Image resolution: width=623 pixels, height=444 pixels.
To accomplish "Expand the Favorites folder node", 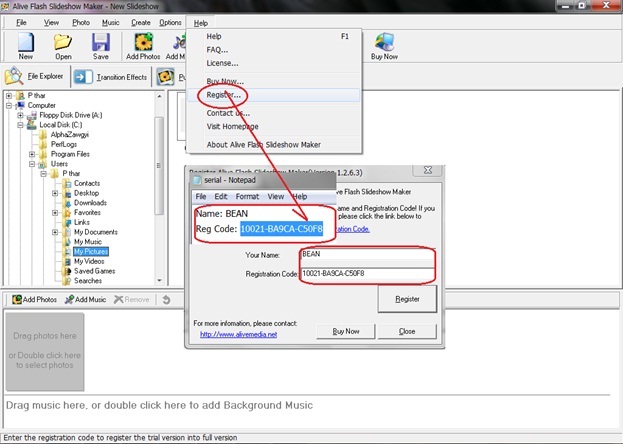I will [55, 213].
